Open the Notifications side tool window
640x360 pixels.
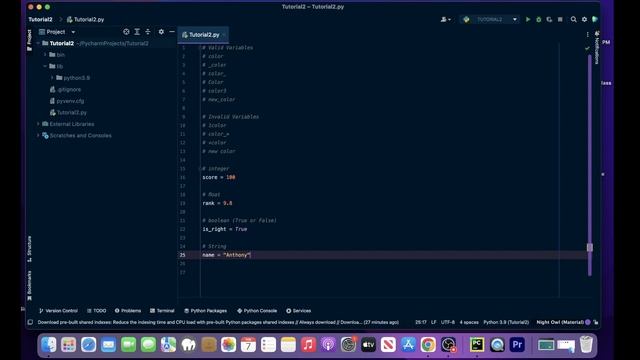[x=597, y=48]
